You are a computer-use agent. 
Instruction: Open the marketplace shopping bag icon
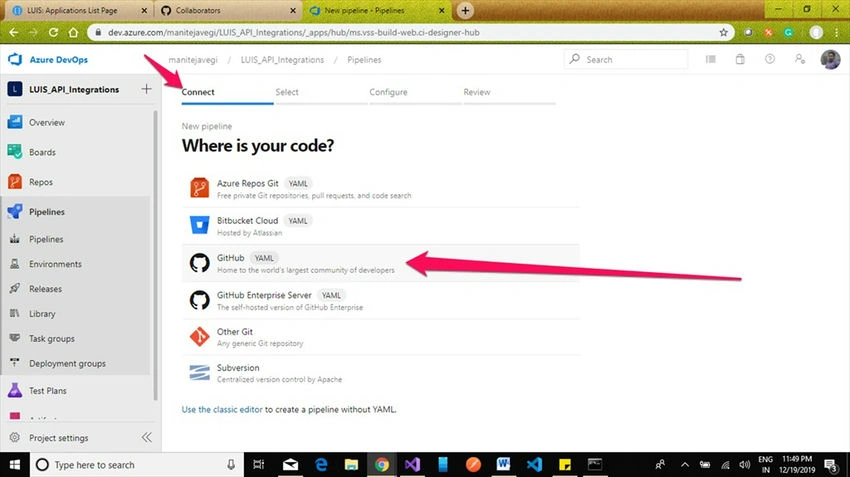coord(740,59)
